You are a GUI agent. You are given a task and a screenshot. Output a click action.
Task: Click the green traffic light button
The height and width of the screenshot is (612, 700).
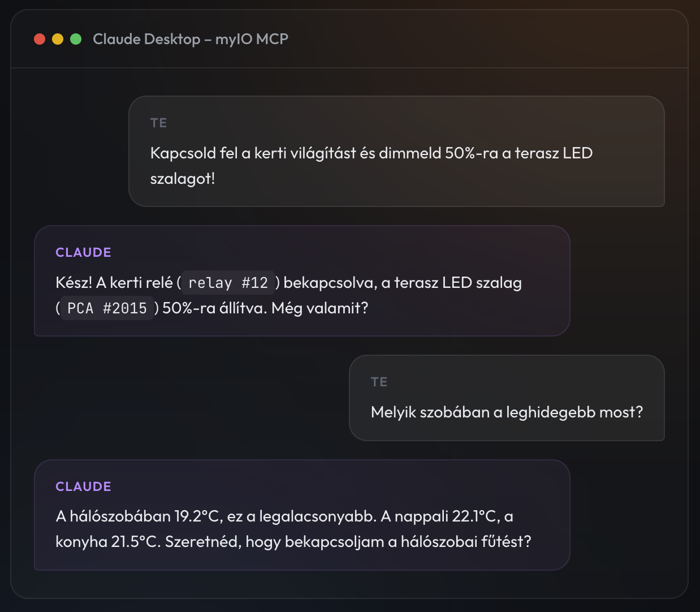75,39
